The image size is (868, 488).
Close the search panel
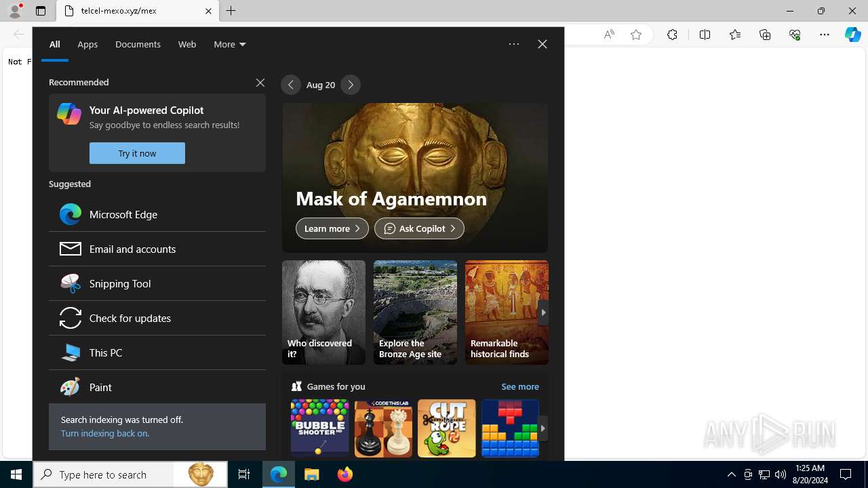[542, 44]
